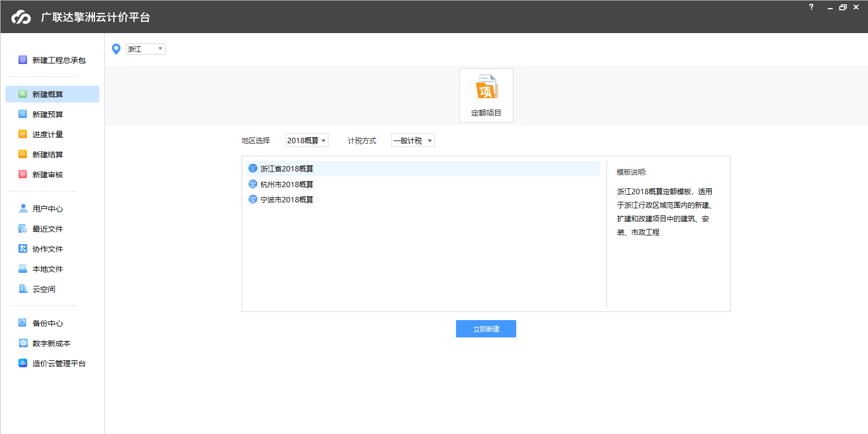Open 用户中心 in the sidebar
Viewport: 868px width, 434px height.
(x=47, y=209)
